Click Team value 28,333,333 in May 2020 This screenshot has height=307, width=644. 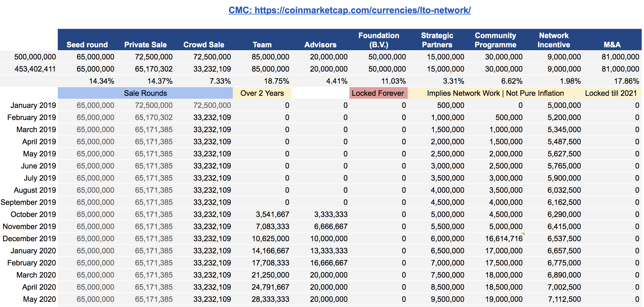click(271, 299)
